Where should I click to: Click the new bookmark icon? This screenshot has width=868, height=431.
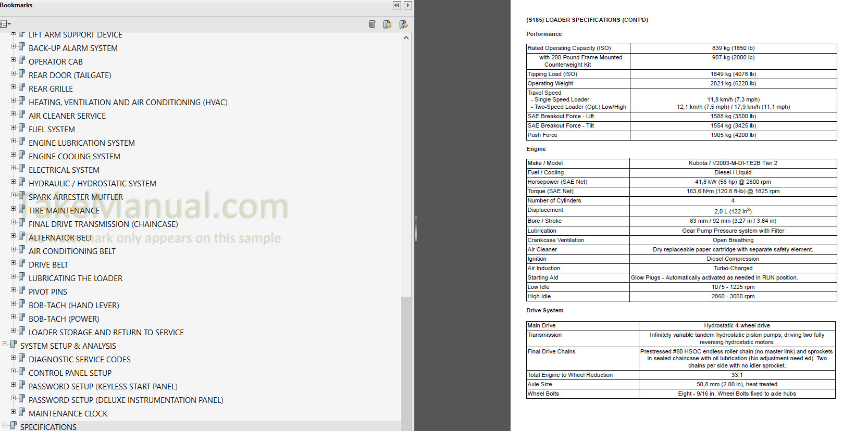[387, 24]
